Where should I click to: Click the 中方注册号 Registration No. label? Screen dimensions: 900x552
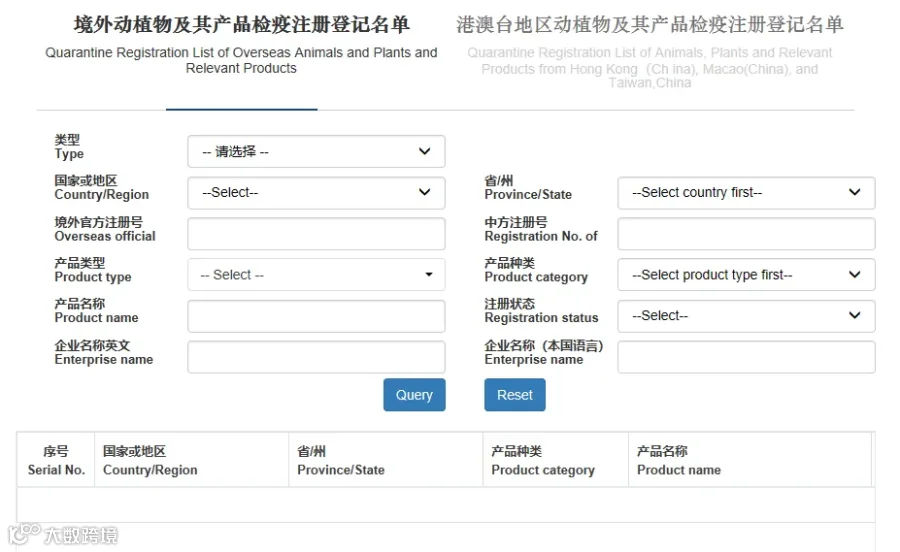click(541, 230)
